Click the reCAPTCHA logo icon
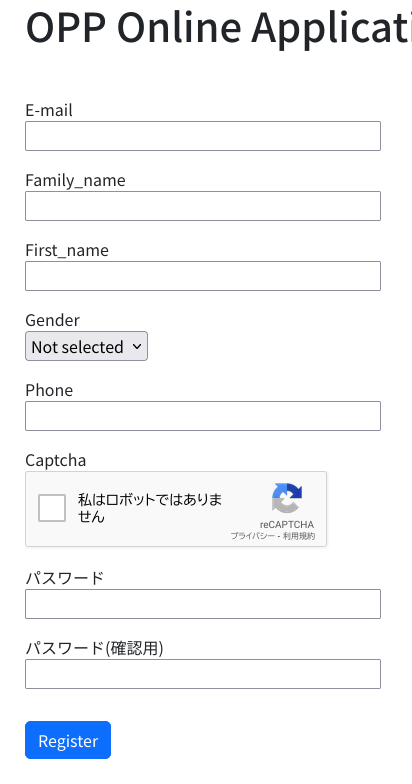Screen dimensions: 412x784 pos(287,498)
